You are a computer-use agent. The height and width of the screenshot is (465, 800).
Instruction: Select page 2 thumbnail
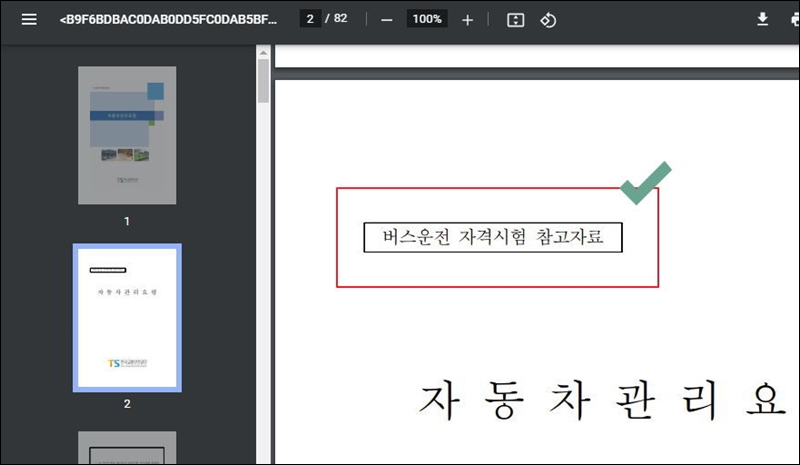(127, 317)
